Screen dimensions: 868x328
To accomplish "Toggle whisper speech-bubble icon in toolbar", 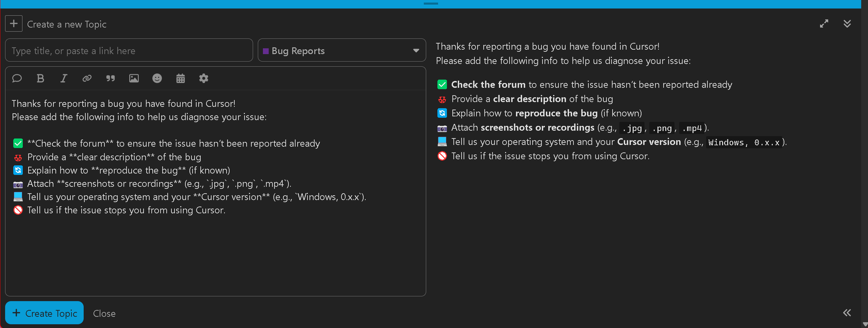I will point(17,79).
